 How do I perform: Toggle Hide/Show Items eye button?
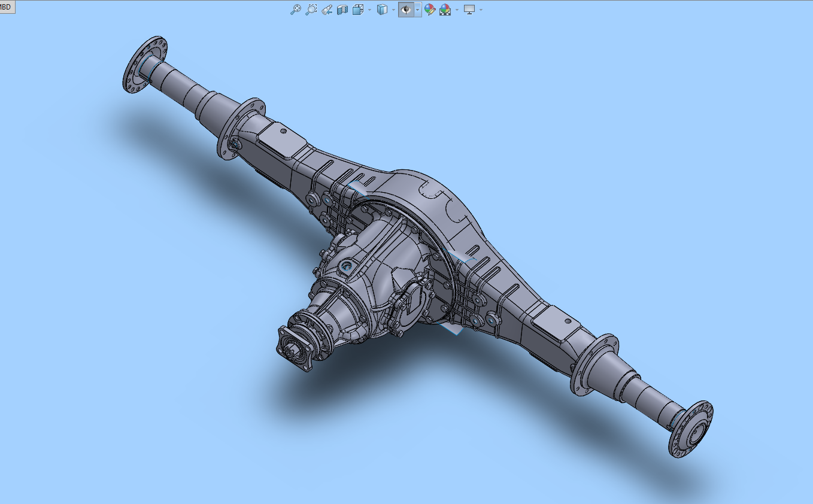pos(406,10)
